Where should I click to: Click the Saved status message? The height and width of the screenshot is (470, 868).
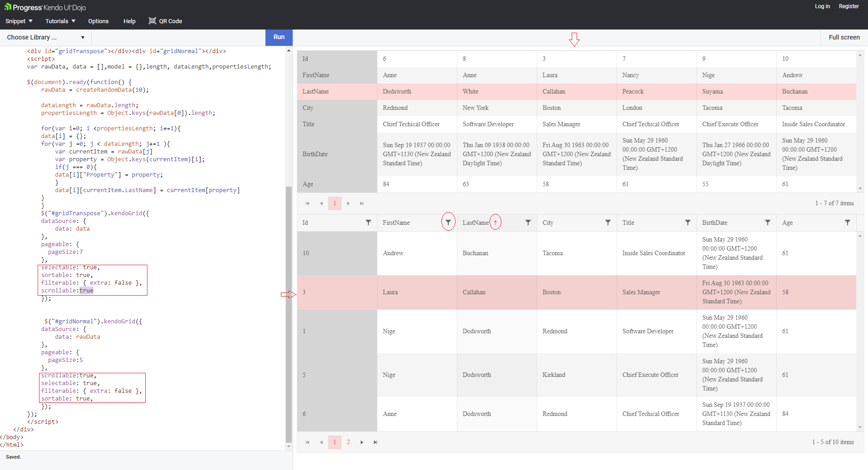(14, 457)
